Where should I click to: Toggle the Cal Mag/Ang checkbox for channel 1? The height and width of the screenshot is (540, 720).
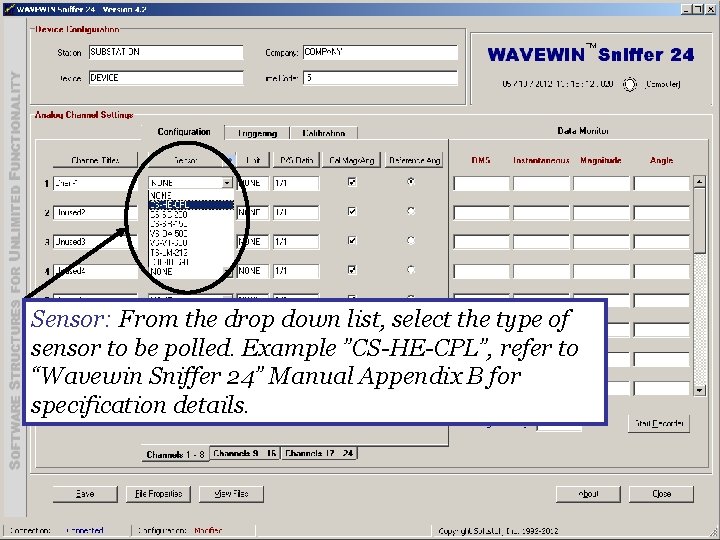point(352,182)
